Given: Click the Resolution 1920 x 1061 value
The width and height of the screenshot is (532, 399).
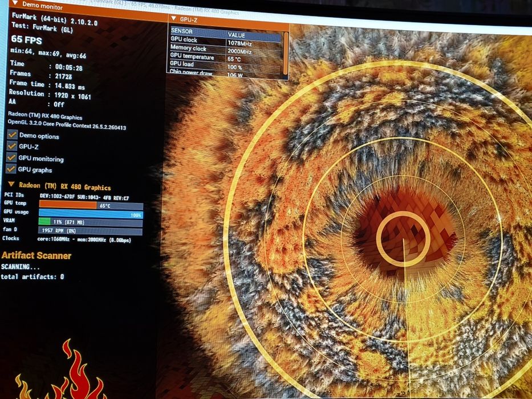Looking at the screenshot, I should (72, 96).
